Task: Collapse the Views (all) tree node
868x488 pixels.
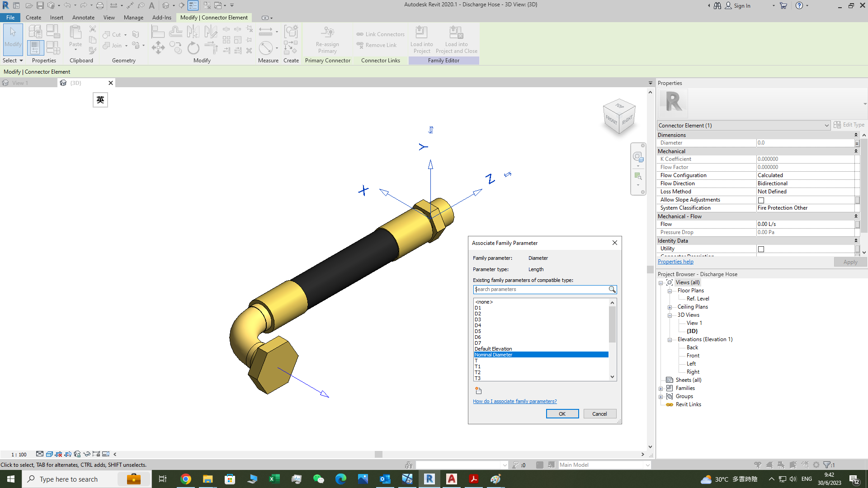Action: (661, 282)
